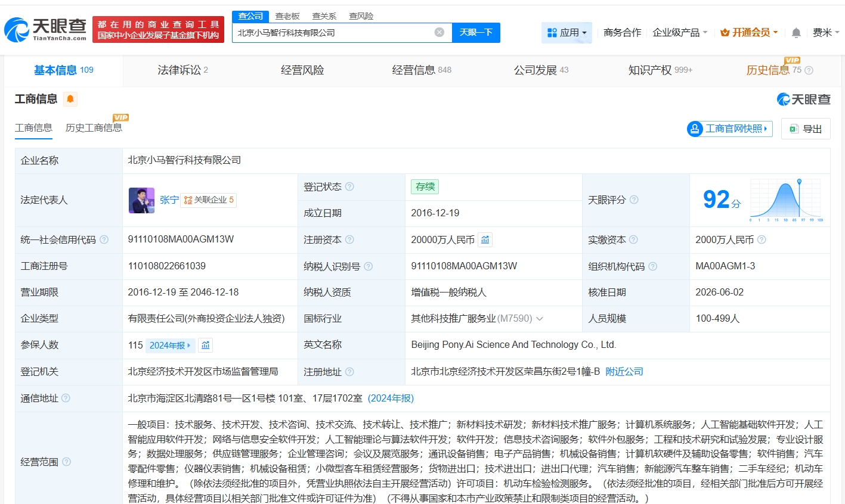Switch to the 查风险 search tab

(x=361, y=16)
